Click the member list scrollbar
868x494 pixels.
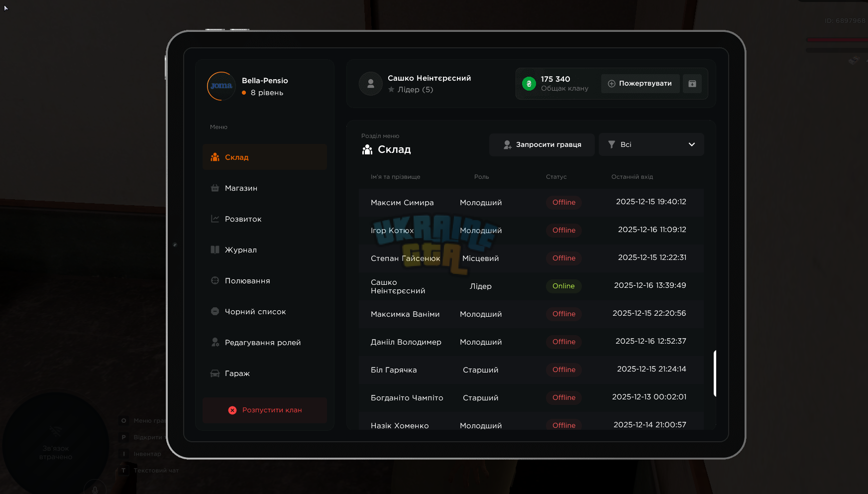coord(715,373)
